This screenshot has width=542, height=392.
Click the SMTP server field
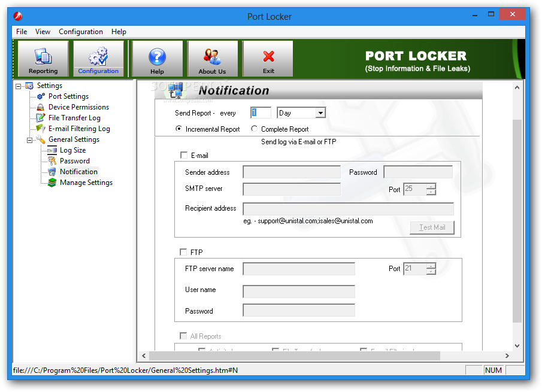(292, 189)
